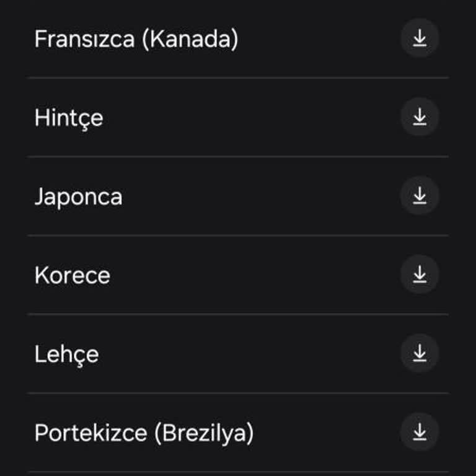Click the download arrow beside Japonca
This screenshot has height=476, width=476.
click(420, 196)
